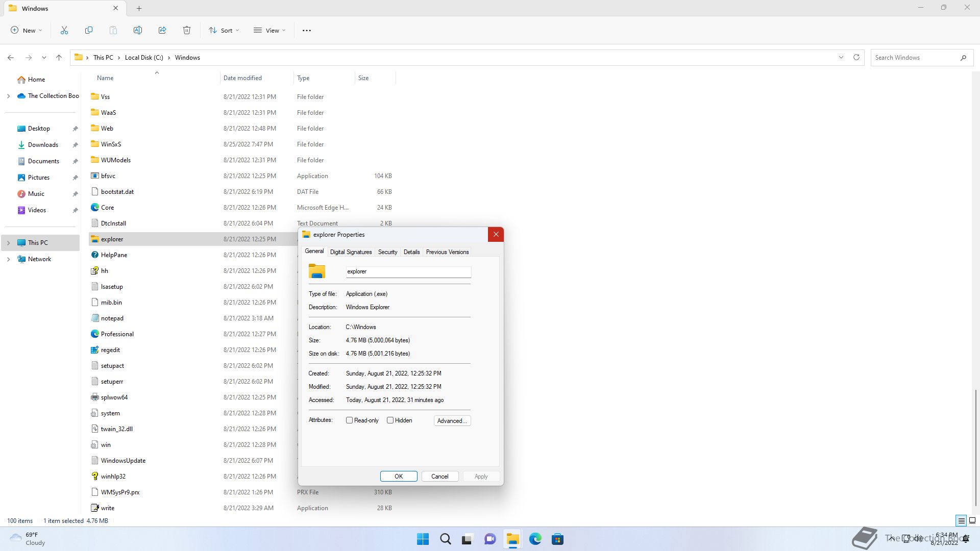Open the Sort dropdown
The width and height of the screenshot is (980, 551).
pos(224,31)
